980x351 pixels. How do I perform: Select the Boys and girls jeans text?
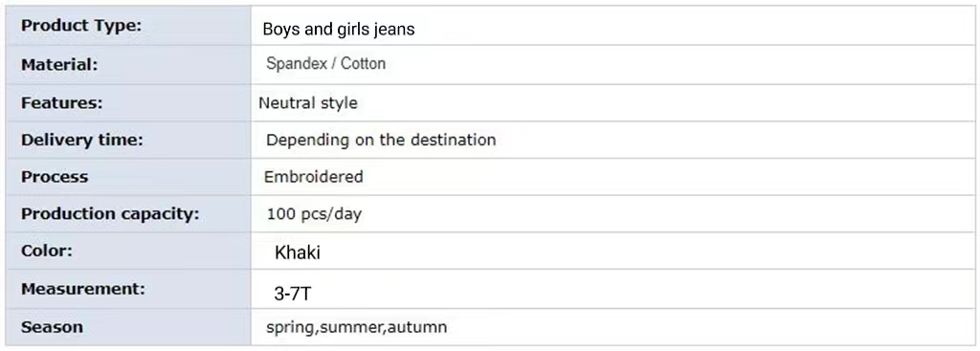click(338, 30)
